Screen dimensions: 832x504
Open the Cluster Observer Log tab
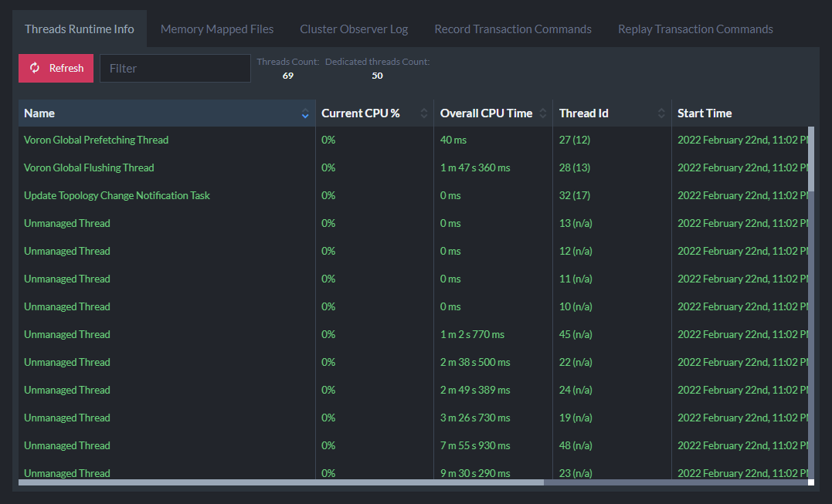click(x=354, y=29)
